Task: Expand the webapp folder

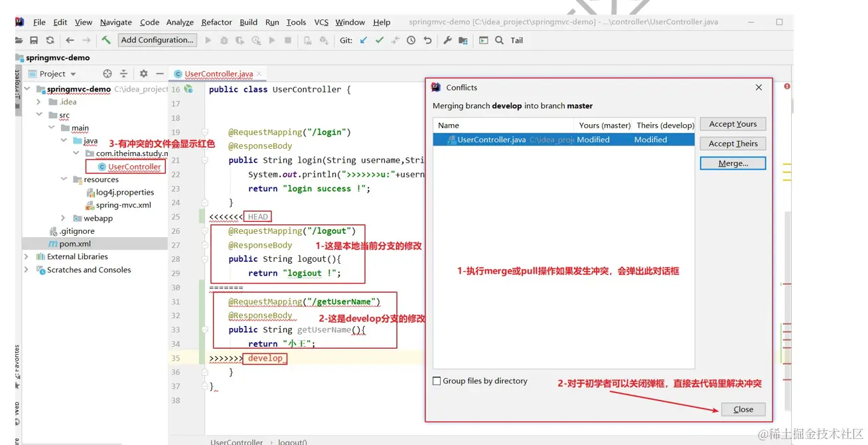Action: pos(64,219)
